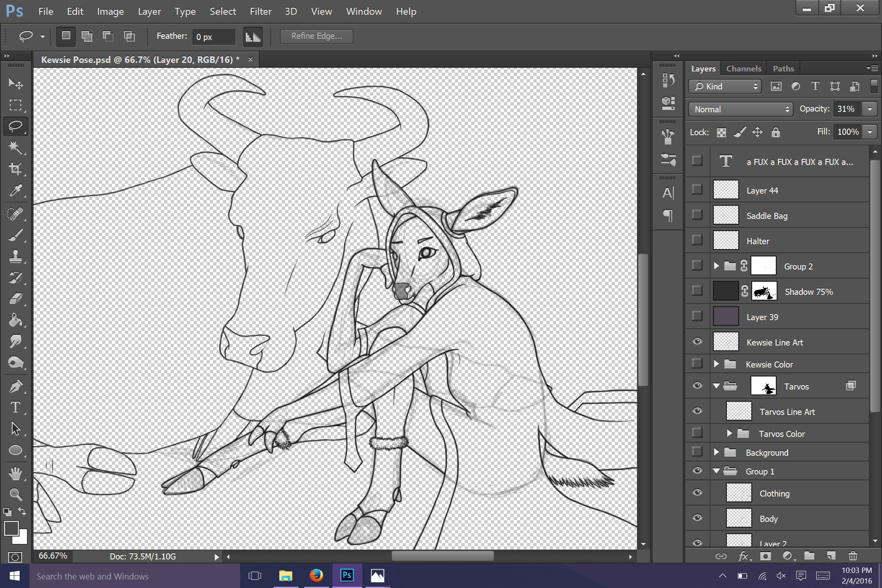Screen dimensions: 882x588
Task: Click the foreground color swatch
Action: (x=11, y=528)
